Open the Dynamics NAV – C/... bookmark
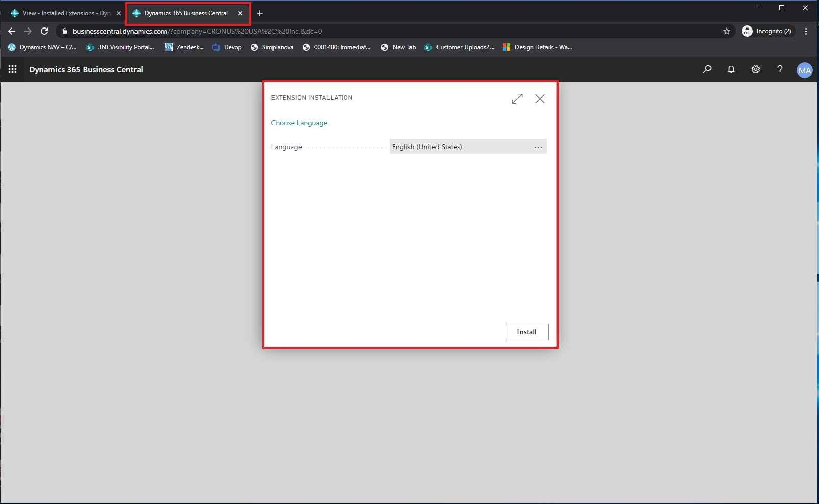Screen dimensions: 819x504 (x=42, y=47)
